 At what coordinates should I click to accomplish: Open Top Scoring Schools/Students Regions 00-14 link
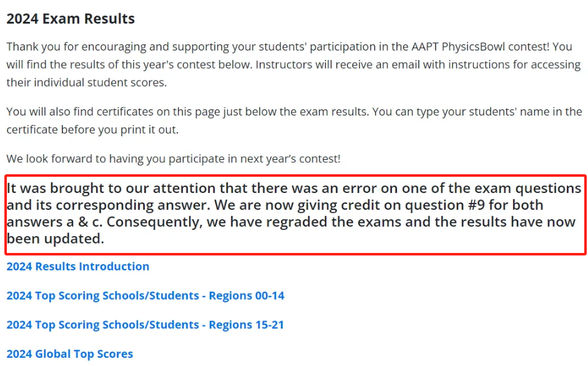(x=145, y=296)
